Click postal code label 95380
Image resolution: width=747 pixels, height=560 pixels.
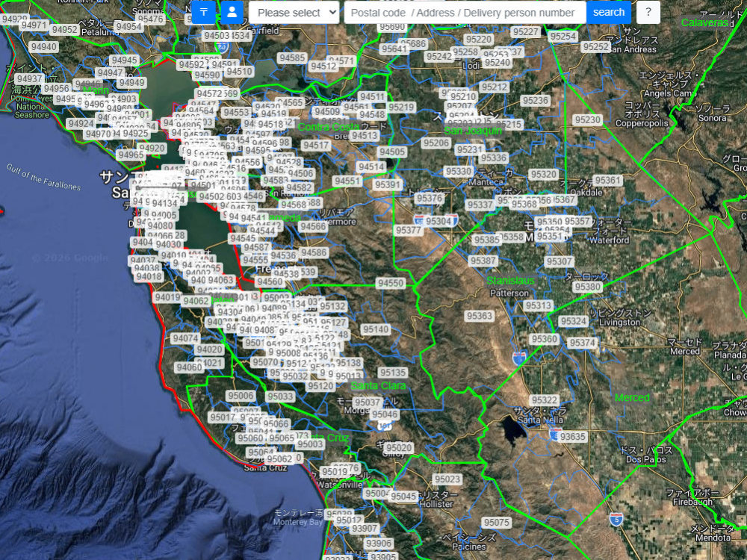(x=587, y=287)
